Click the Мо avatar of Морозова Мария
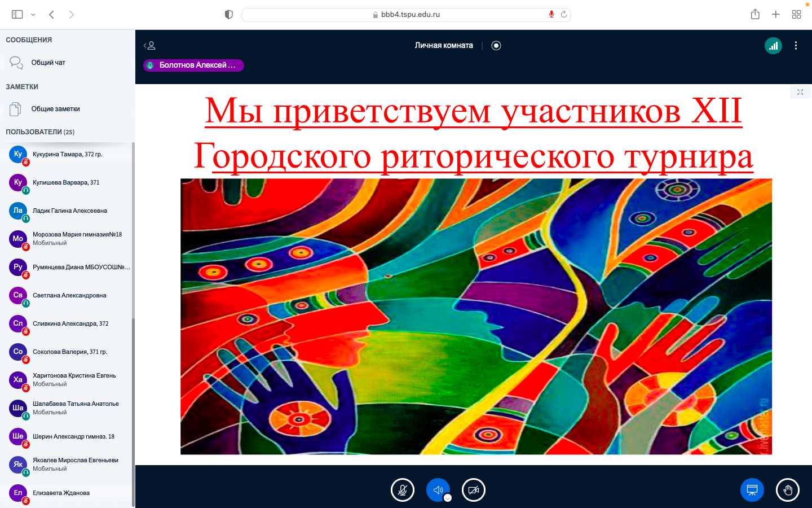This screenshot has width=812, height=508. [18, 239]
